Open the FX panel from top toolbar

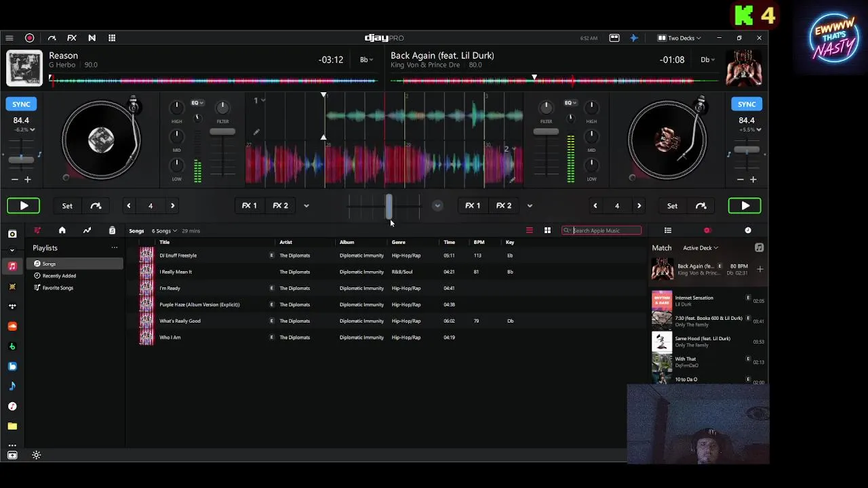71,38
